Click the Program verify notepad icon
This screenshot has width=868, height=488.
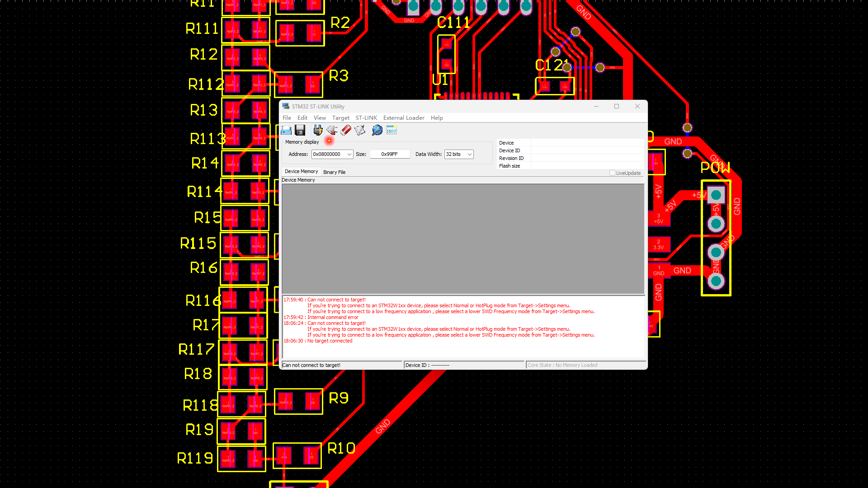360,131
